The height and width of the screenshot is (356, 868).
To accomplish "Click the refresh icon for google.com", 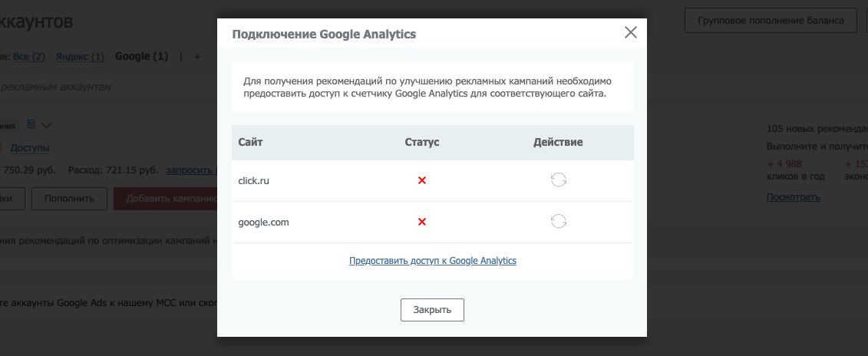I will click(559, 222).
